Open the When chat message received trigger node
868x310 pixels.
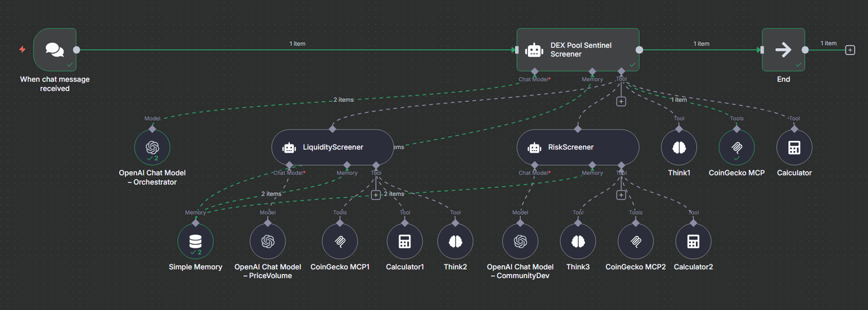55,50
